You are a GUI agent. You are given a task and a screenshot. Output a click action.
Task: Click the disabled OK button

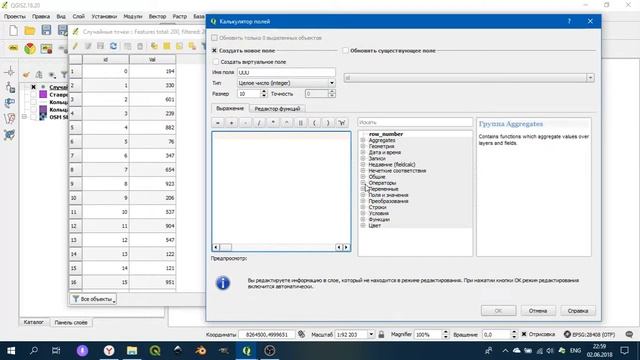point(498,311)
